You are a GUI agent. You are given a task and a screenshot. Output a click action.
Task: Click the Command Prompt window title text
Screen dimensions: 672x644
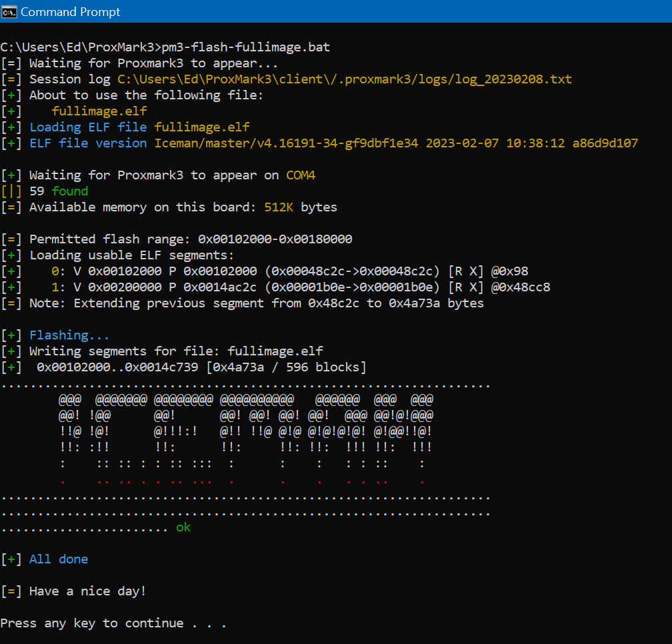(x=70, y=12)
